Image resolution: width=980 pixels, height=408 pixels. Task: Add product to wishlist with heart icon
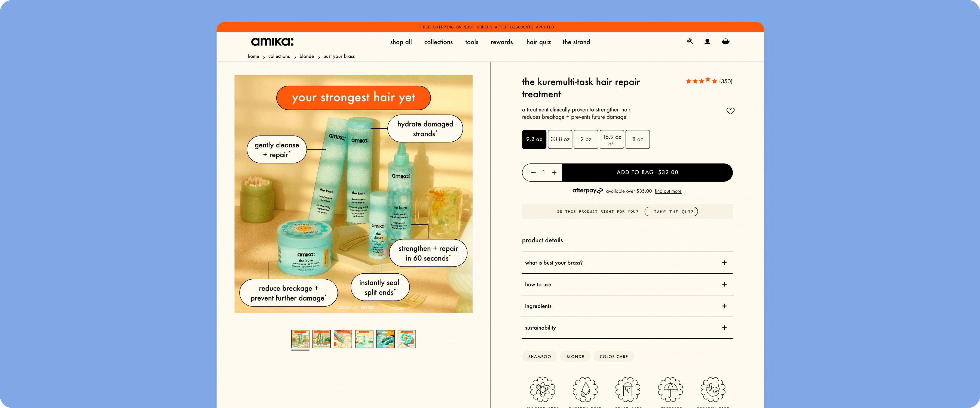pyautogui.click(x=730, y=111)
